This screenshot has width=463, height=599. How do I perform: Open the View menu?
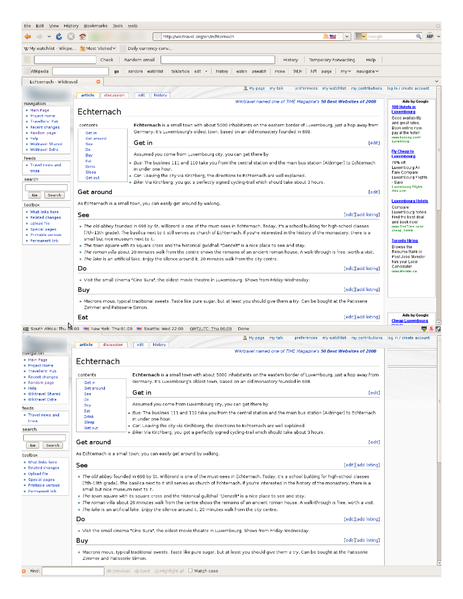pos(54,26)
